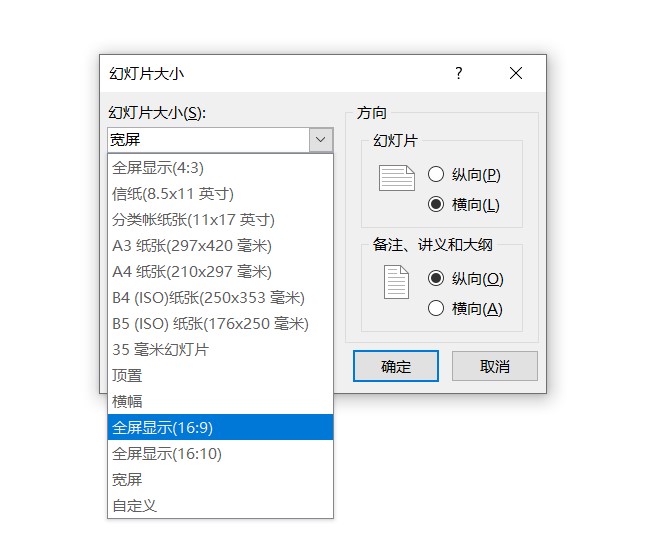Pick A3 纸张(297x420 毫米)
Image resolution: width=672 pixels, height=552 pixels.
(220, 246)
